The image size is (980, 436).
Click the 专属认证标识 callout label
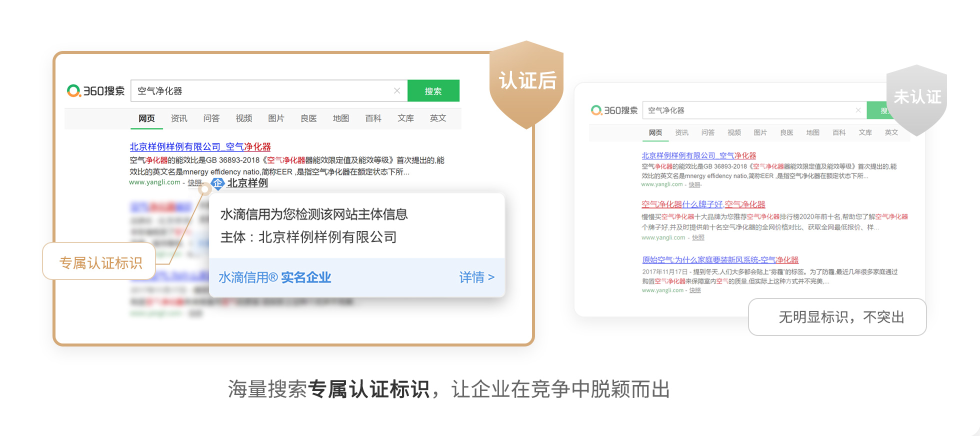point(100,262)
